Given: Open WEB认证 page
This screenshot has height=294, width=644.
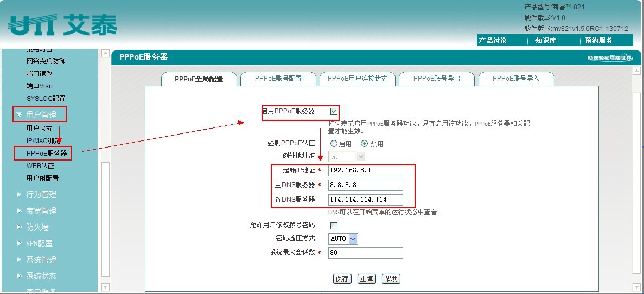Looking at the screenshot, I should click(x=40, y=166).
